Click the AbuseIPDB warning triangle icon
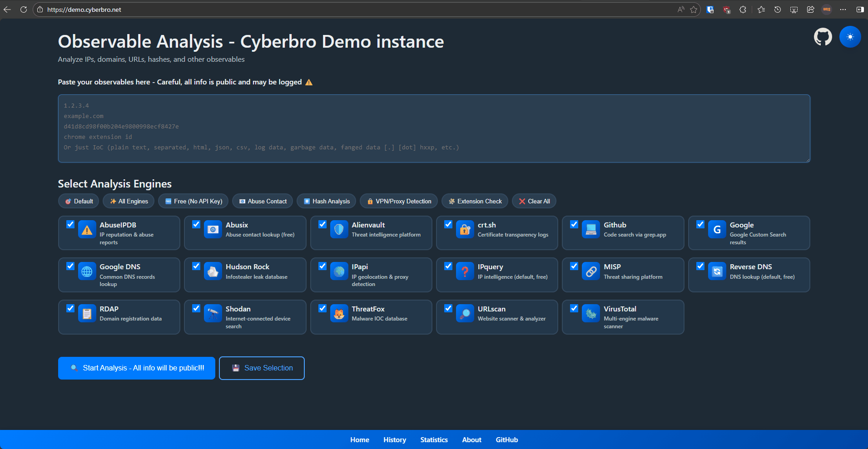868x449 pixels. coord(87,229)
